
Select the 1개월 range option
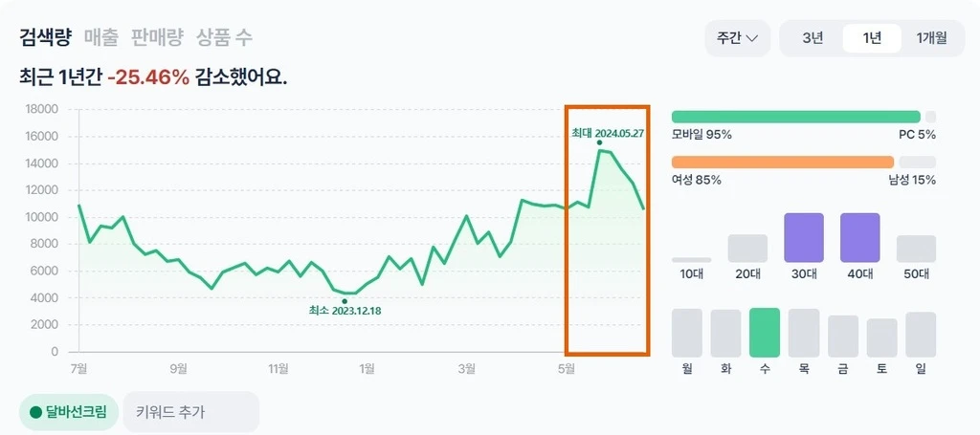click(x=931, y=38)
